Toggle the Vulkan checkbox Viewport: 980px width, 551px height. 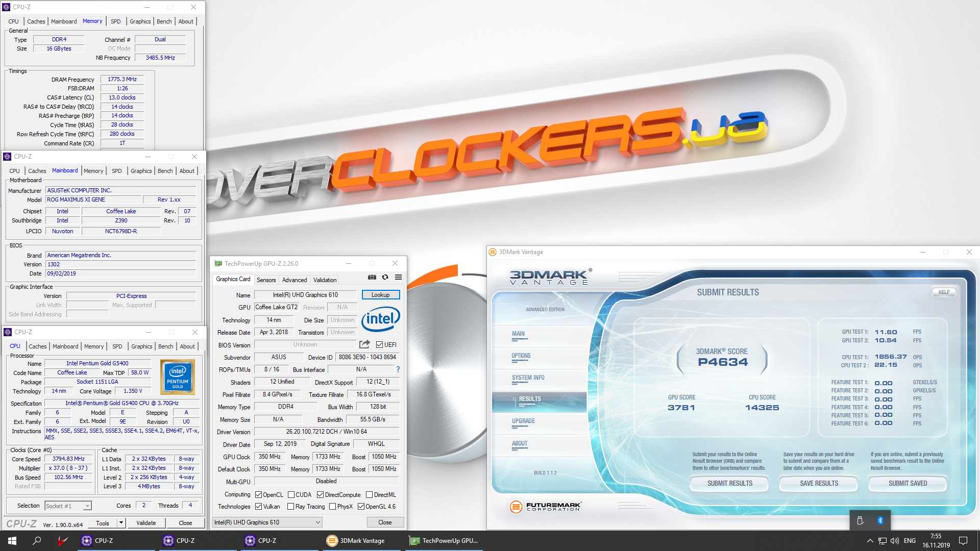tap(258, 507)
